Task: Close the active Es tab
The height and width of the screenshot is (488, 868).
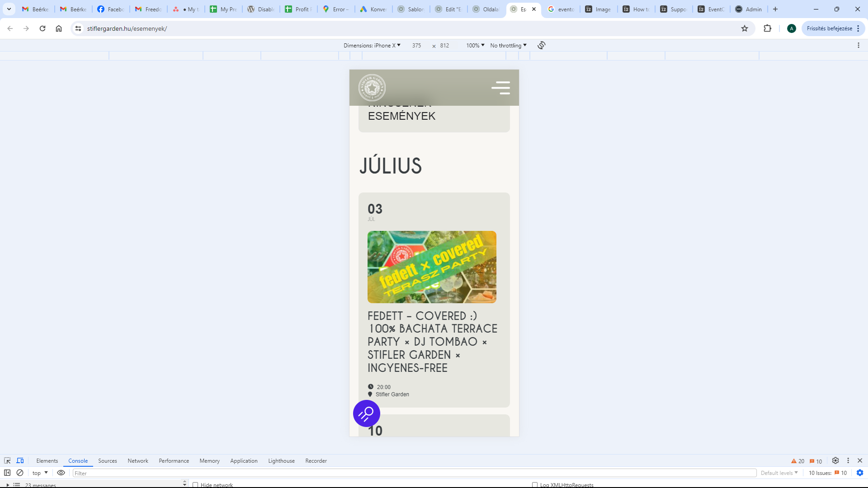Action: (x=534, y=9)
